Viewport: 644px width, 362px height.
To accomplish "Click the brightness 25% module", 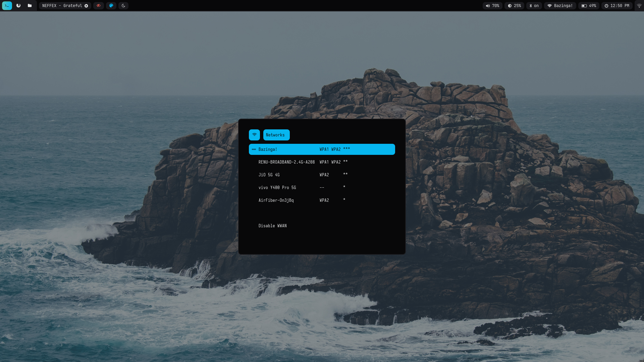I will (x=514, y=6).
